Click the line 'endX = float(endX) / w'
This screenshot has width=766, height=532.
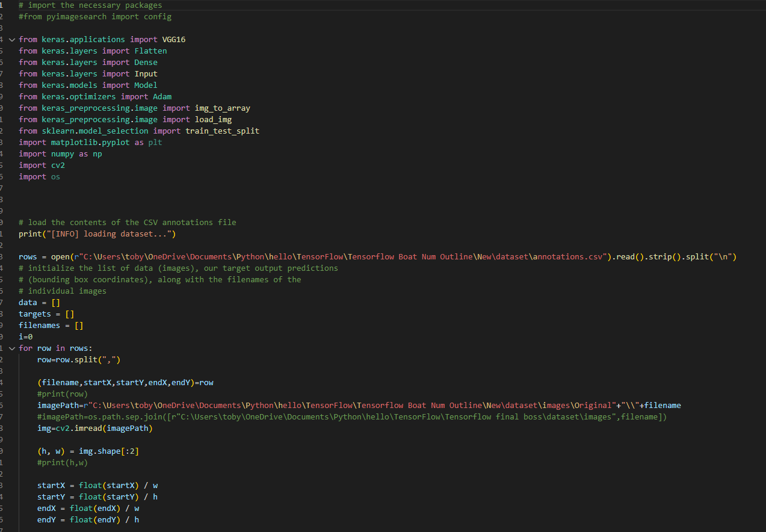click(x=88, y=509)
